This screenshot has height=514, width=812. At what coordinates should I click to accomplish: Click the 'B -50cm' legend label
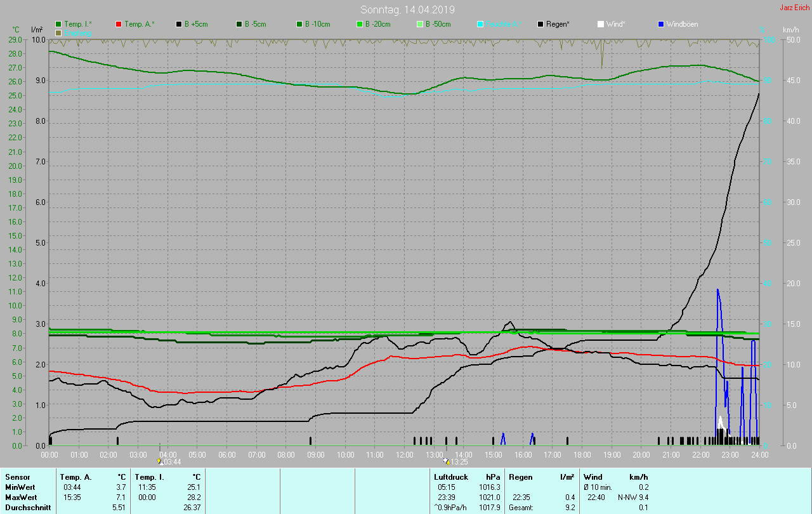438,24
